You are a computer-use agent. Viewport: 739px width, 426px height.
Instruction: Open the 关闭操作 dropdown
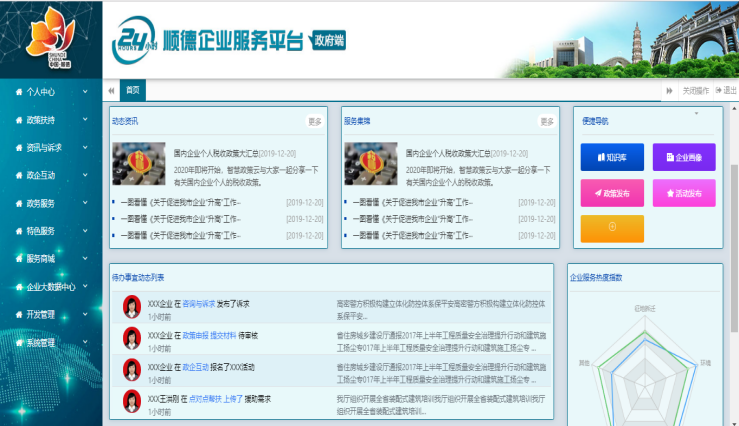(x=695, y=90)
